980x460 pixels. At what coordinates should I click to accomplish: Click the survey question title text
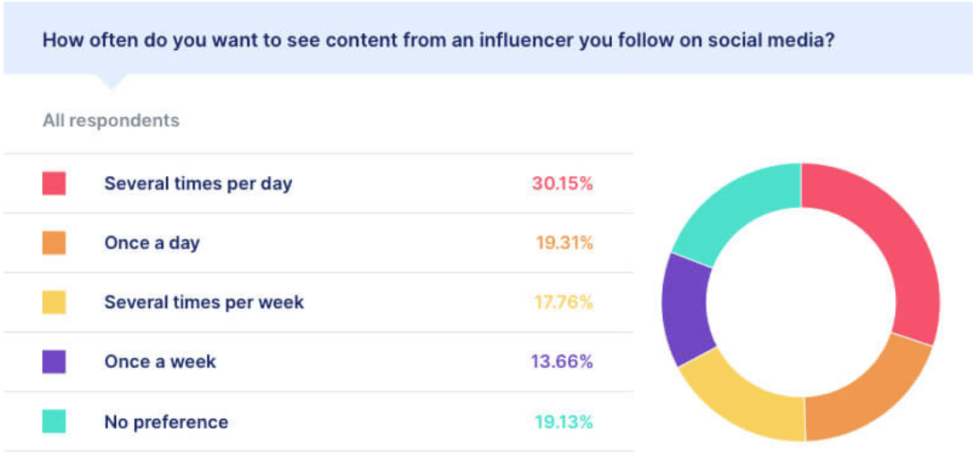(439, 40)
